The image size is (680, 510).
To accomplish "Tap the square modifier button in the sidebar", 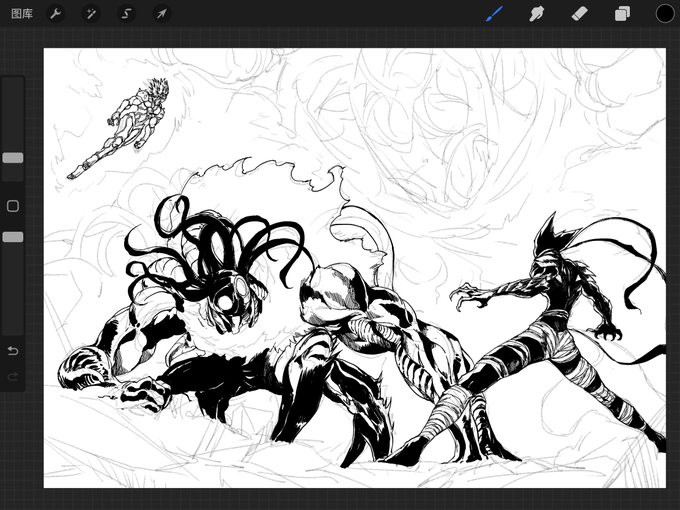I will pyautogui.click(x=13, y=206).
